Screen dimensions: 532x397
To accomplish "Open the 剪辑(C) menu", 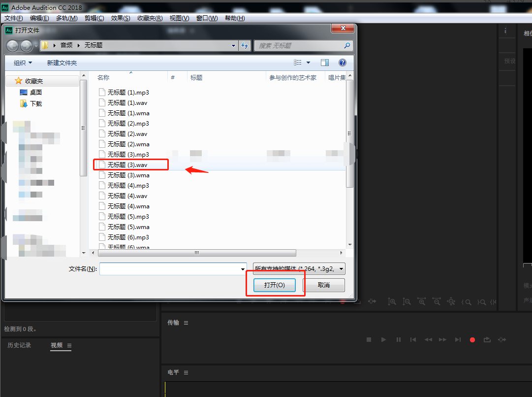I will [94, 18].
